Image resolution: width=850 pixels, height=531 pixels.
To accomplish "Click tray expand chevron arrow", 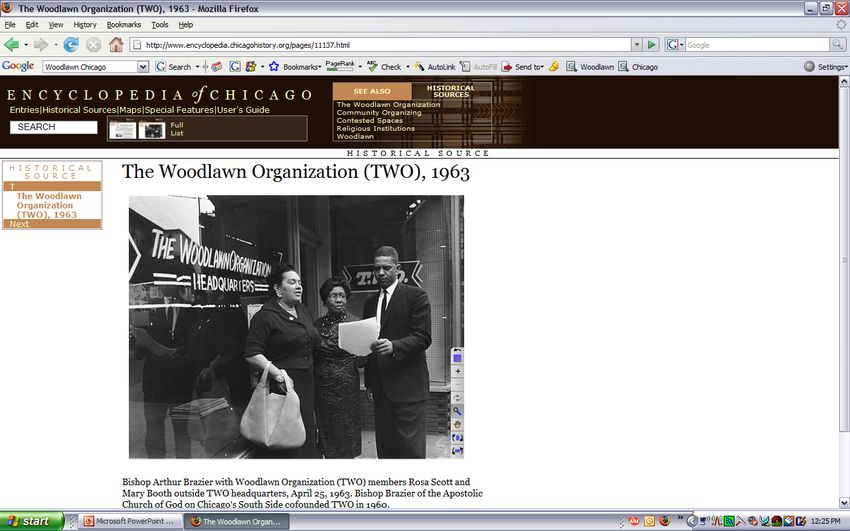I will [691, 521].
